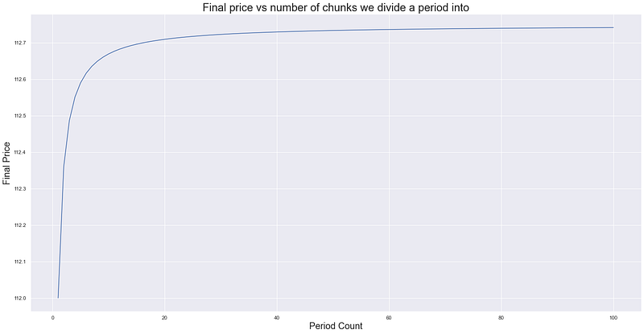This screenshot has height=334, width=644.
Task: Click the "Final Price" y-axis label
Action: [8, 162]
